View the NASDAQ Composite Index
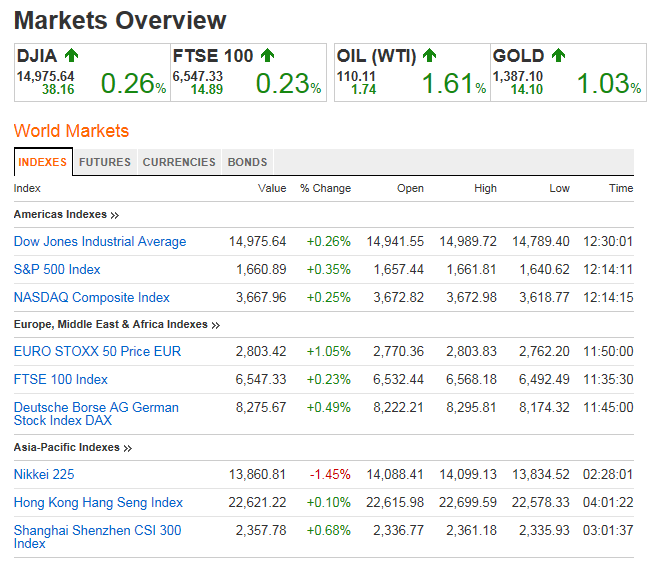Screen dimensions: 651x565 pyautogui.click(x=92, y=297)
